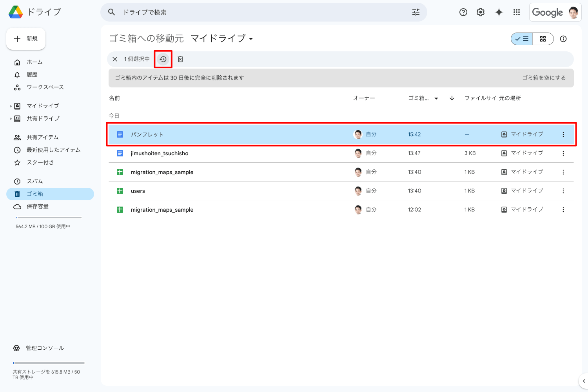The height and width of the screenshot is (392, 588).
Task: Open the Google apps grid
Action: pos(517,12)
